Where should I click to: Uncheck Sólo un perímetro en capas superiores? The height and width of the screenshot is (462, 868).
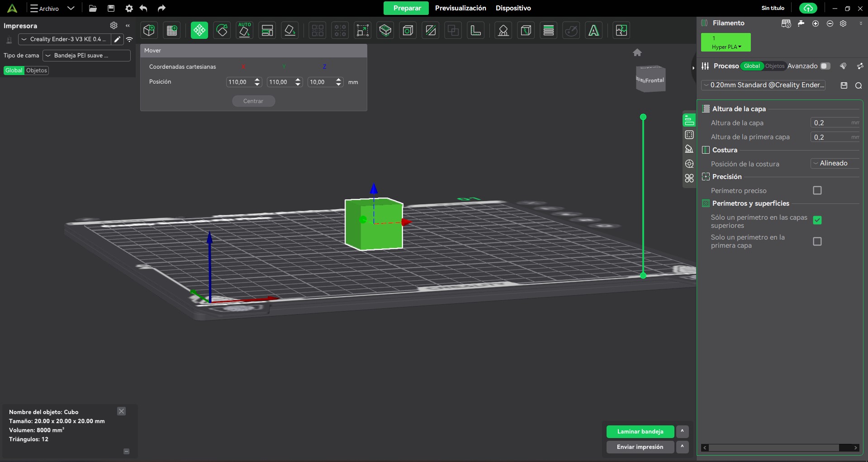click(x=817, y=220)
